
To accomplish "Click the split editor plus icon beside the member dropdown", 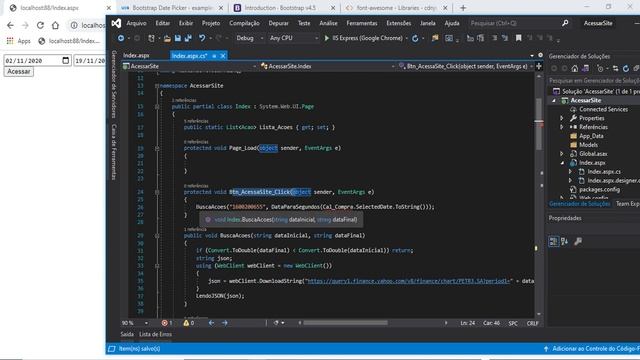I will 539,66.
